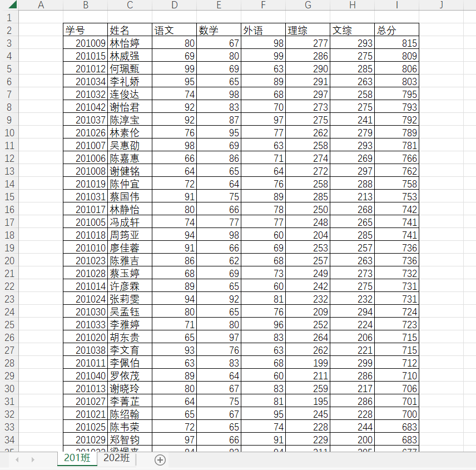476x470 pixels.
Task: Select row 2 header
Action: coord(9,31)
